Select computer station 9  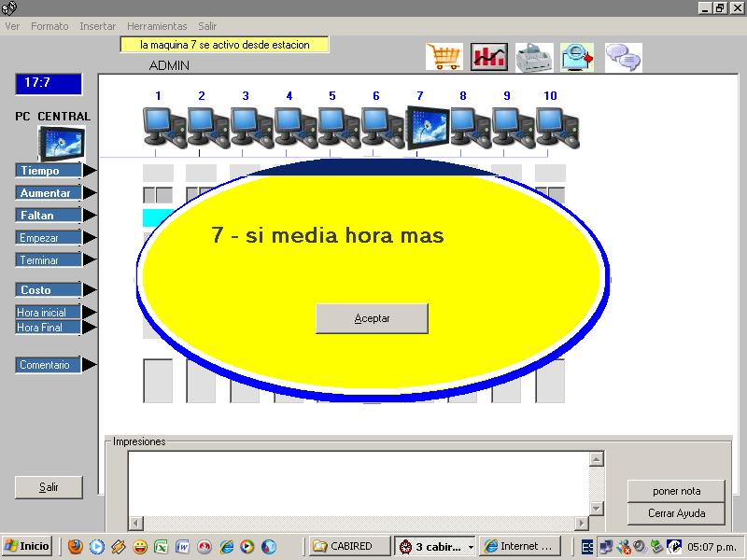tap(513, 128)
